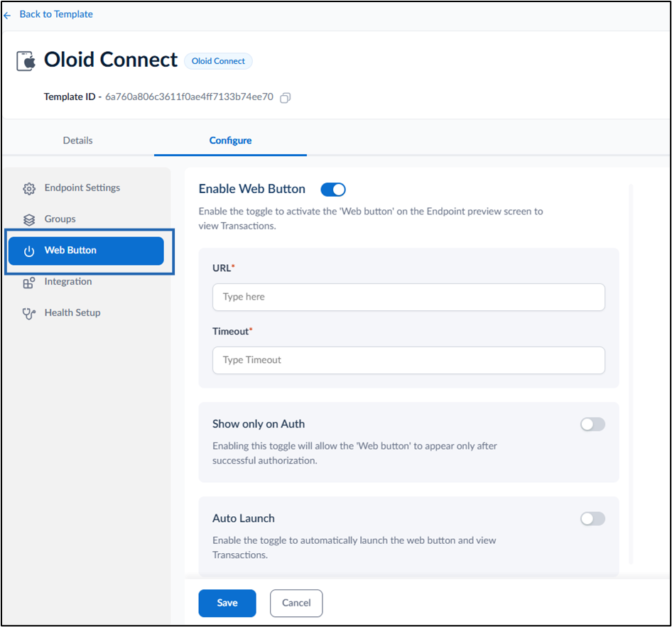Select the Web Button sidebar item

tap(86, 251)
